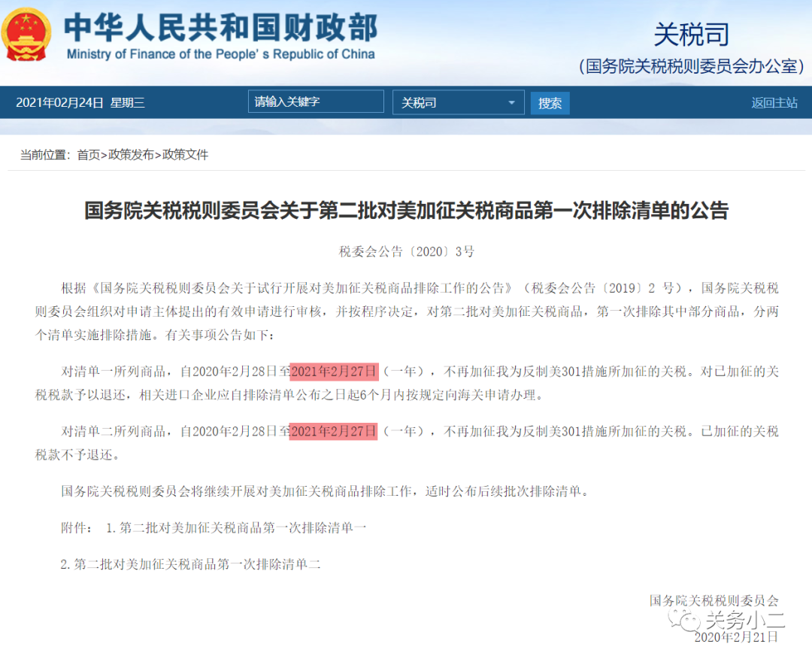This screenshot has width=812, height=656.
Task: Select the document number 税委会公告〔2020〕3号
Action: 406,251
